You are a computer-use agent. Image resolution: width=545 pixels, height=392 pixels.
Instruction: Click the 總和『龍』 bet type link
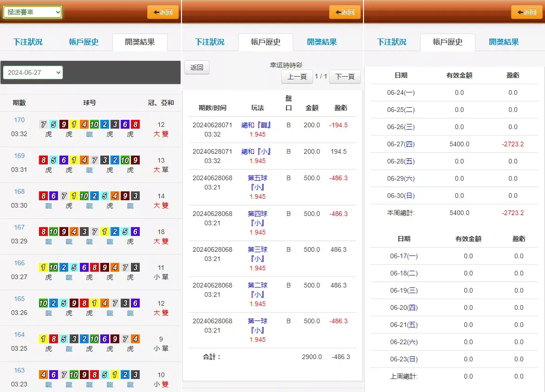[x=257, y=125]
